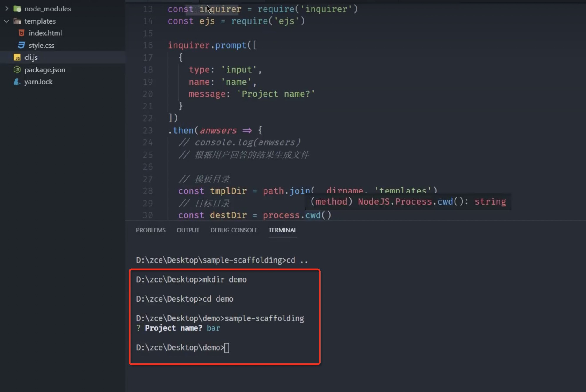Click the terminal prompt after demo>
The height and width of the screenshot is (392, 586).
tap(227, 348)
